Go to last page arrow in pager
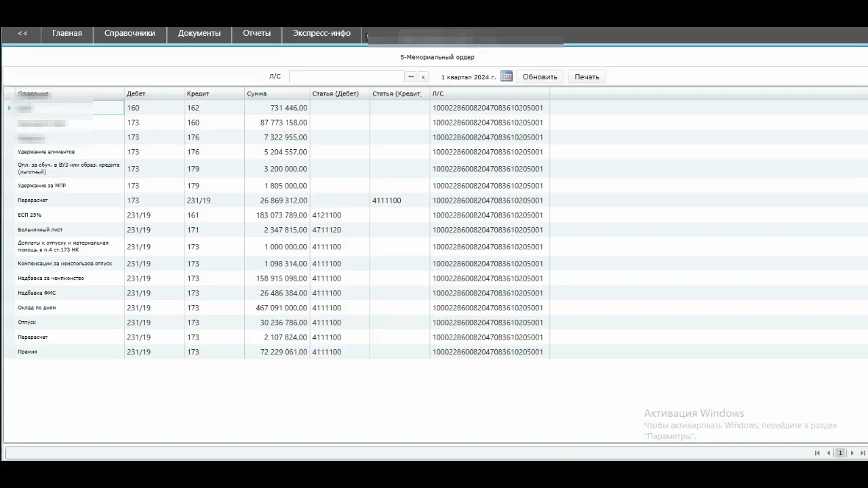This screenshot has width=868, height=488. [863, 453]
